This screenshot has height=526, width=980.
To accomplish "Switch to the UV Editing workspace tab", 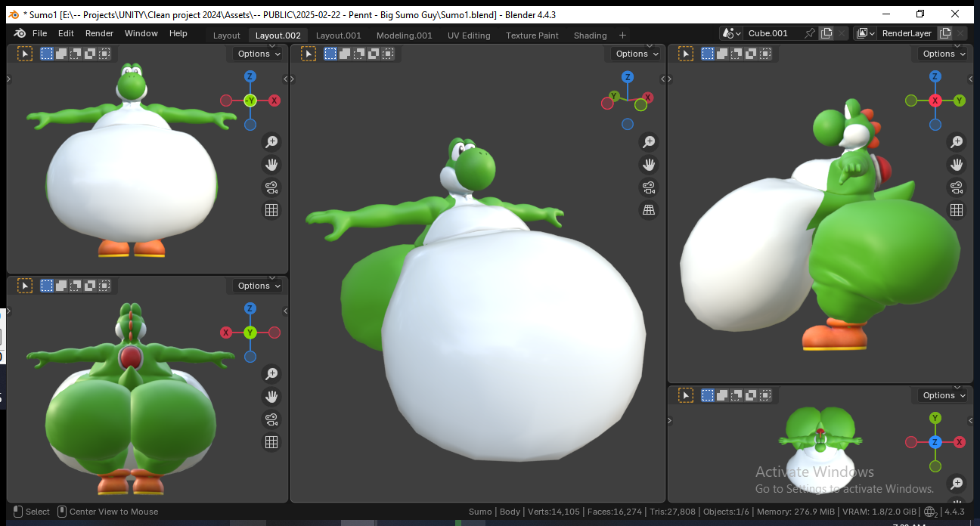I will (469, 36).
